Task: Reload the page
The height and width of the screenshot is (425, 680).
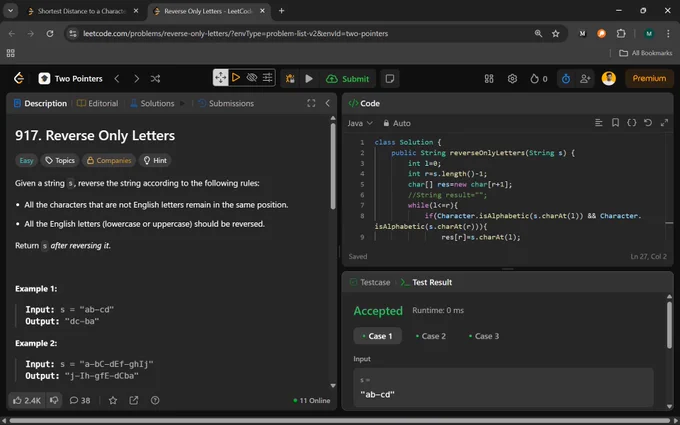Action: click(50, 33)
